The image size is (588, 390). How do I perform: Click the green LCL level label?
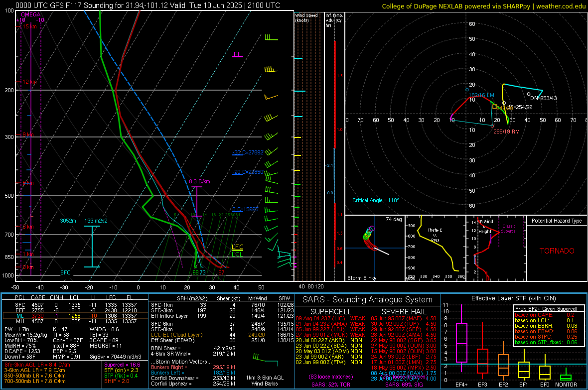pos(237,254)
